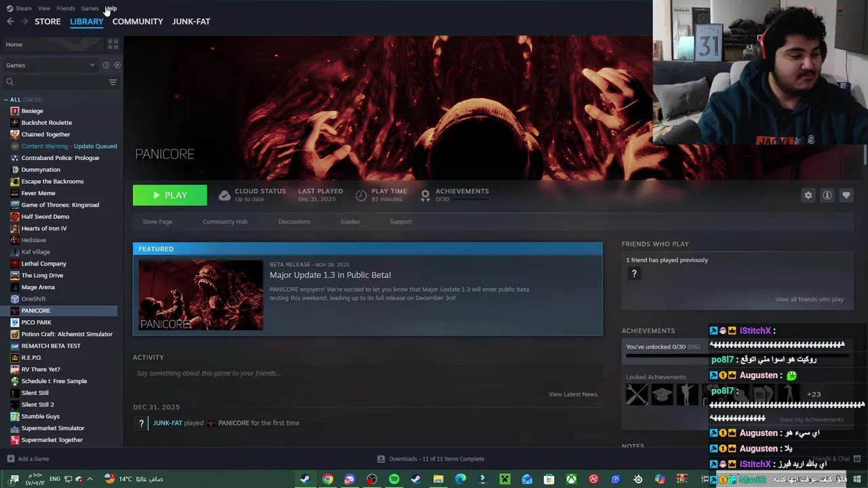
Task: Click the library search field
Action: pyautogui.click(x=54, y=82)
